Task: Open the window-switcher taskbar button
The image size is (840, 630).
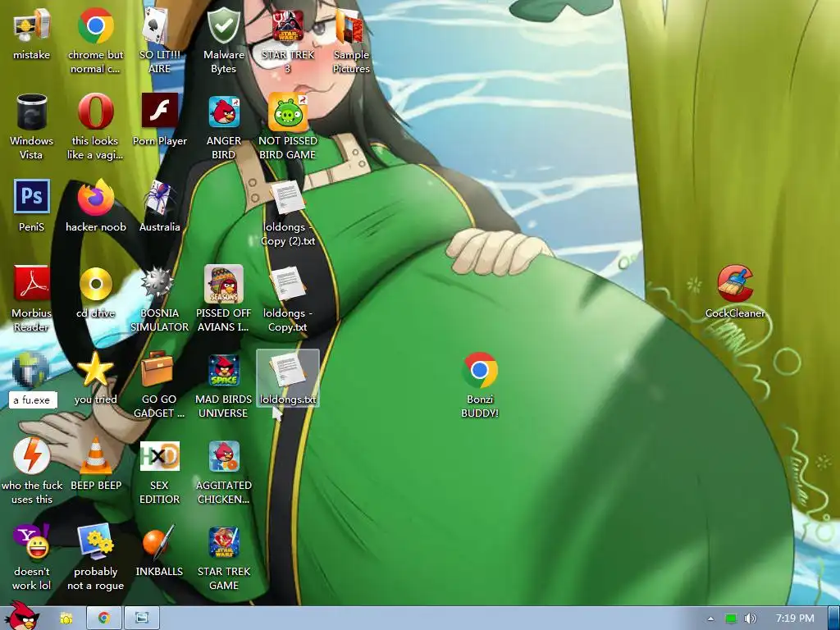Action: point(141,619)
